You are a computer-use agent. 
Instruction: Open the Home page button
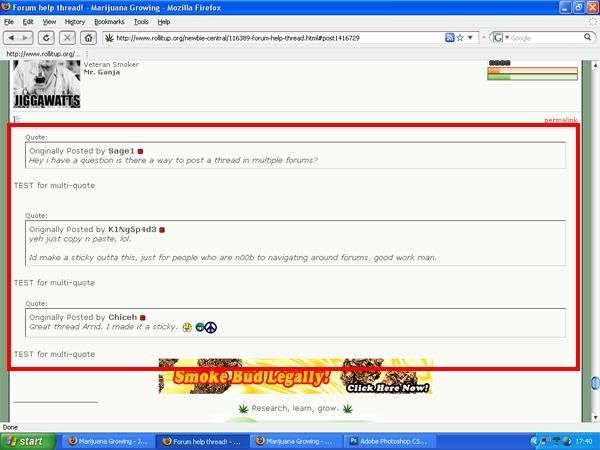click(x=88, y=38)
